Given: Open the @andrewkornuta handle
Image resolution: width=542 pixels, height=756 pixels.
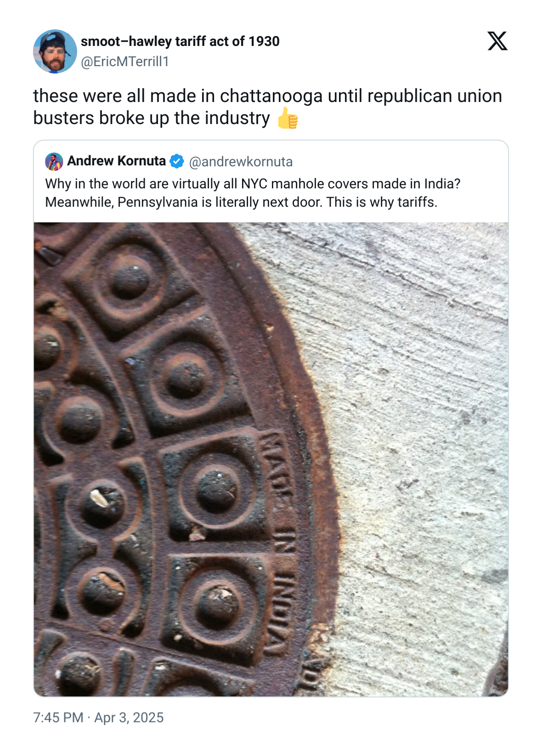Looking at the screenshot, I should pos(241,162).
